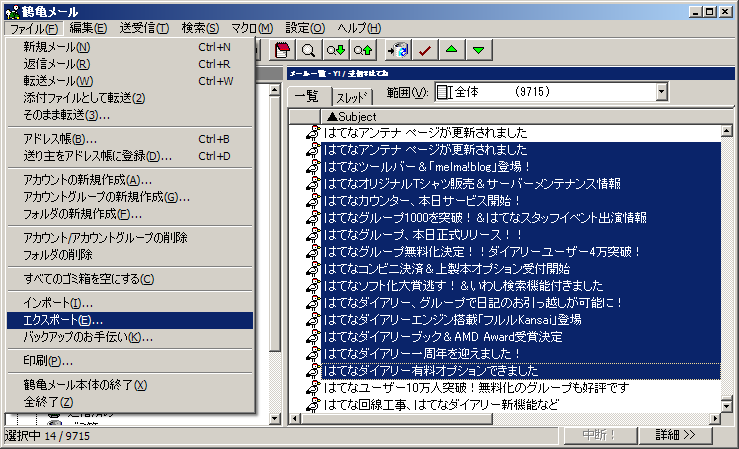Viewport: 739px width, 449px height.
Task: Click mail list scrollbar down arrow
Action: pyautogui.click(x=726, y=405)
